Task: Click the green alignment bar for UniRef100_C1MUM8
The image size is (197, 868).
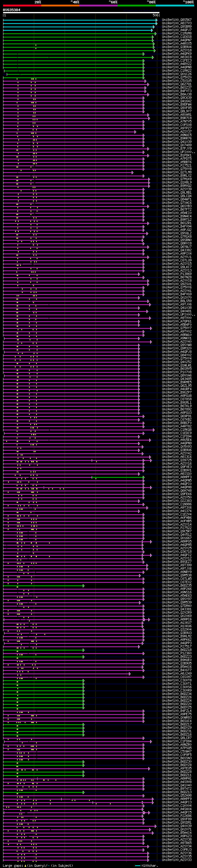Action: coord(79,33)
